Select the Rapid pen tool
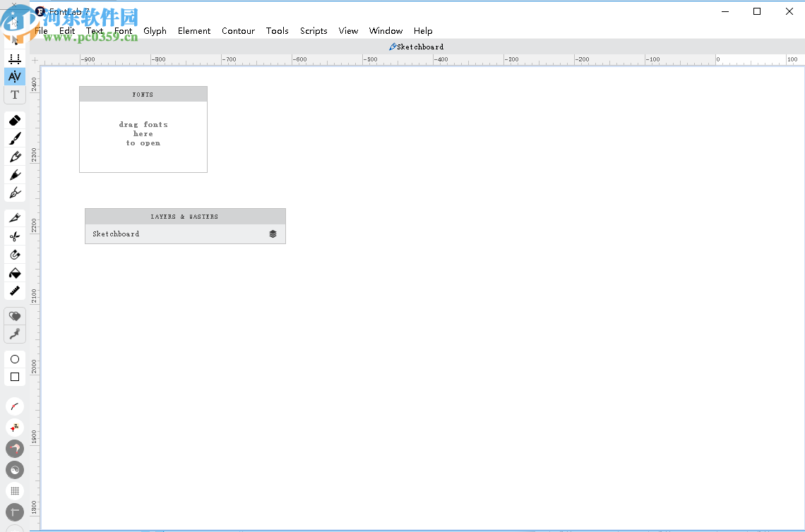 tap(15, 174)
